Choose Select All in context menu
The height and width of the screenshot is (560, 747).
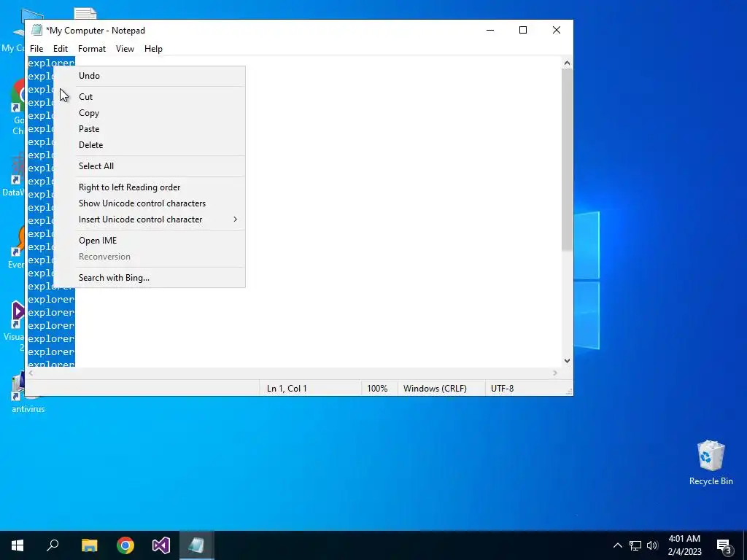(x=149, y=166)
